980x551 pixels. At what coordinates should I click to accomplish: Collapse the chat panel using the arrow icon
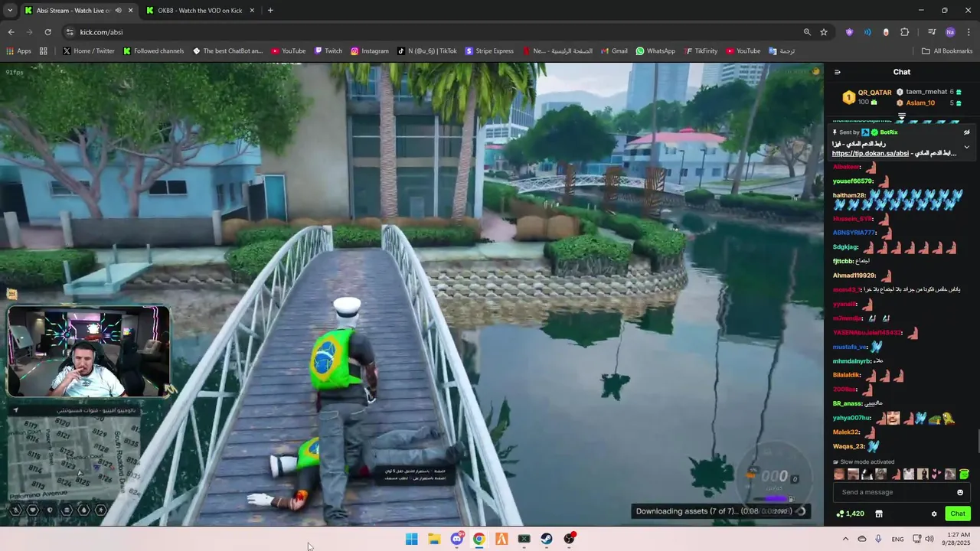pos(838,72)
